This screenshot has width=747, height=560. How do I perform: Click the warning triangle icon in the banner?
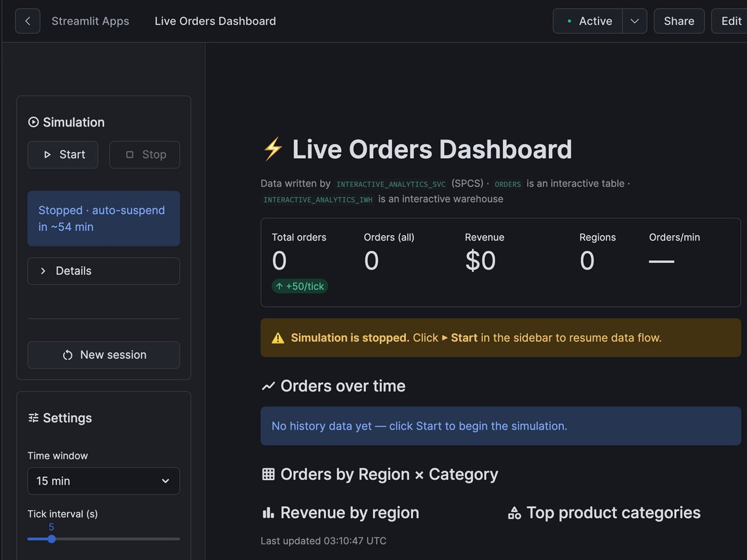click(x=277, y=338)
